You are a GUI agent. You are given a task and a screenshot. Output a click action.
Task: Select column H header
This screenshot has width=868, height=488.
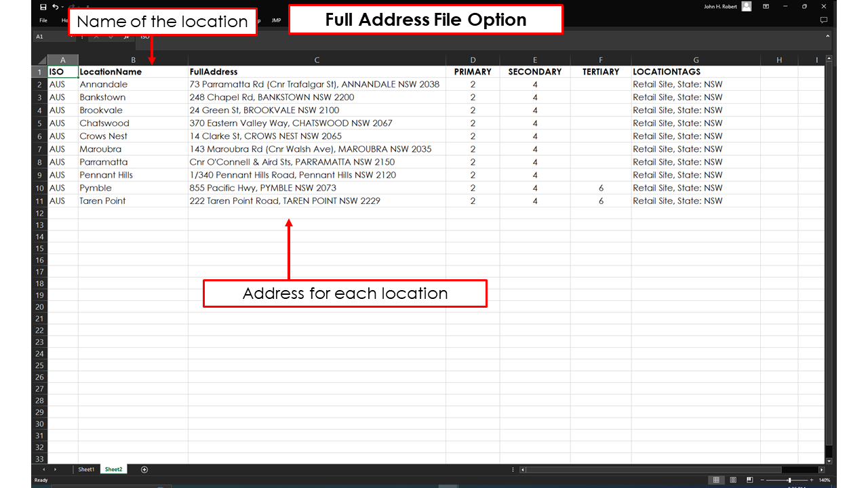click(779, 60)
